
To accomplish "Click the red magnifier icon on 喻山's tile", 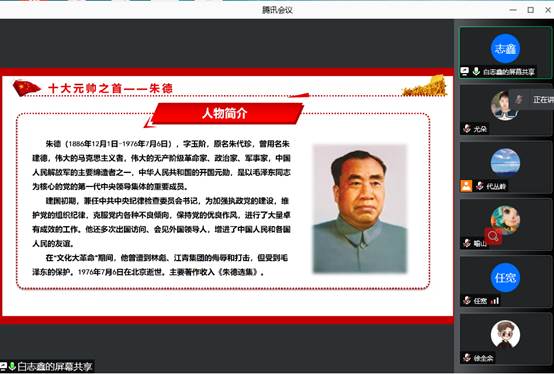I will 493,236.
